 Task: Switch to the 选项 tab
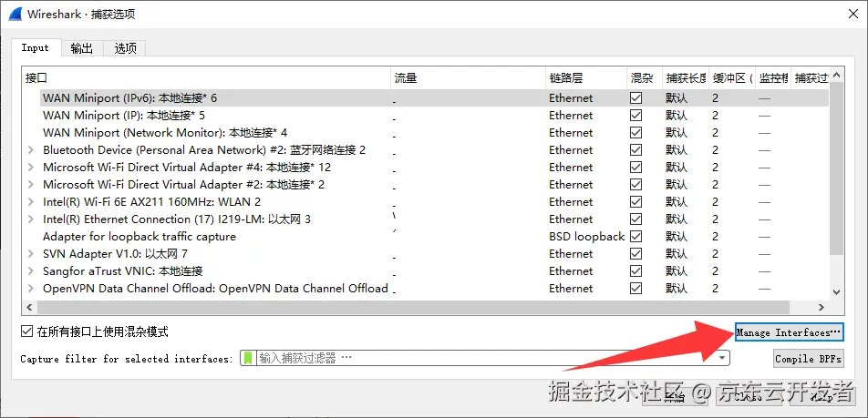point(125,48)
